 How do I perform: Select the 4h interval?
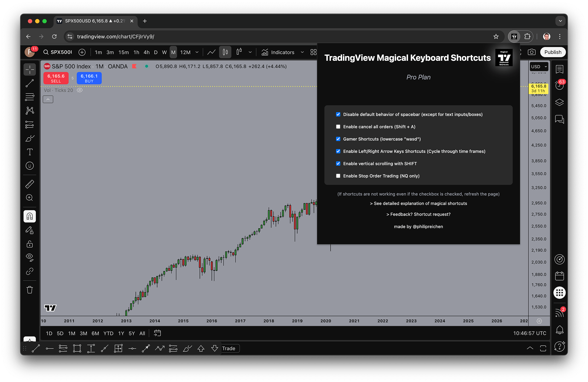click(147, 52)
